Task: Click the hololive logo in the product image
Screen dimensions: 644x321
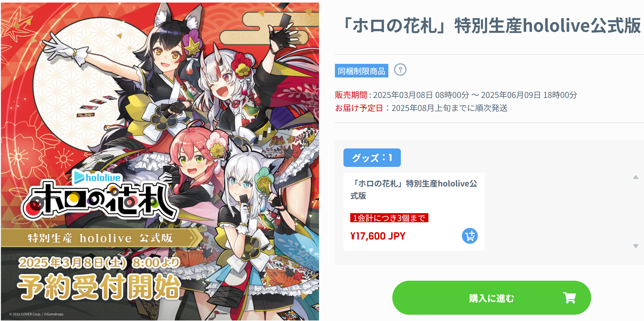Action: 97,177
